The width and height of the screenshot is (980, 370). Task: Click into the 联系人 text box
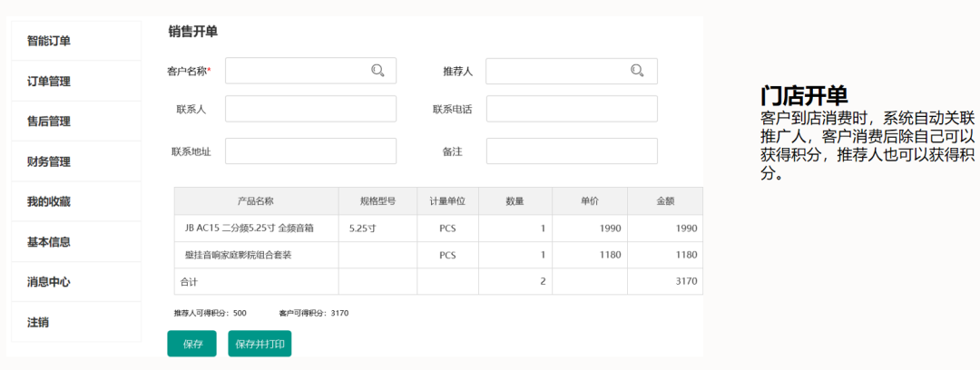click(310, 109)
